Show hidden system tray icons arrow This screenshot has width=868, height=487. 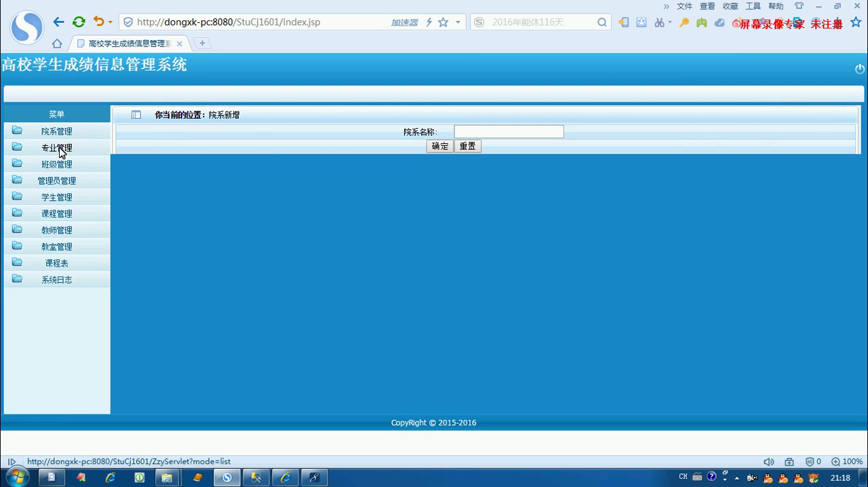click(x=737, y=478)
